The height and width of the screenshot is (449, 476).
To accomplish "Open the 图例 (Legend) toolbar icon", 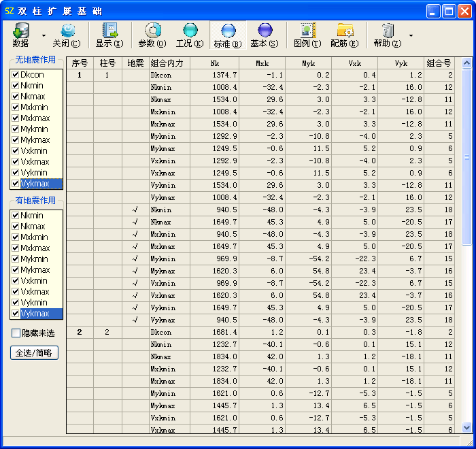I will (307, 31).
